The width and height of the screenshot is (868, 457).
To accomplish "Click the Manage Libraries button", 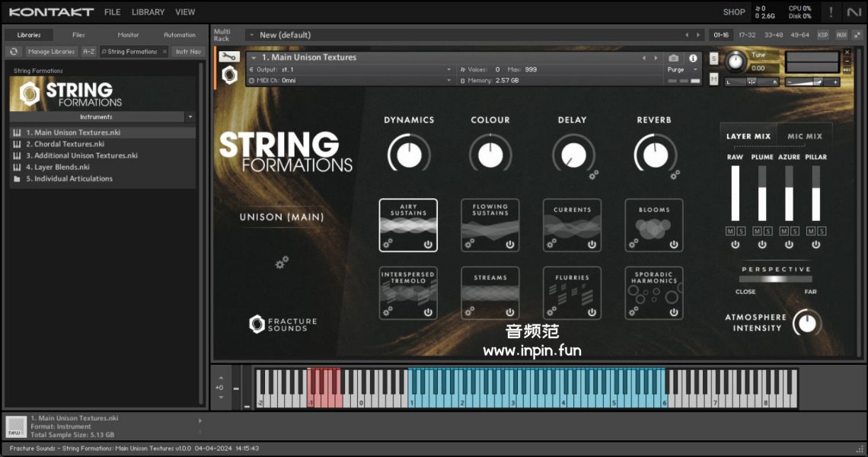I will tap(52, 52).
